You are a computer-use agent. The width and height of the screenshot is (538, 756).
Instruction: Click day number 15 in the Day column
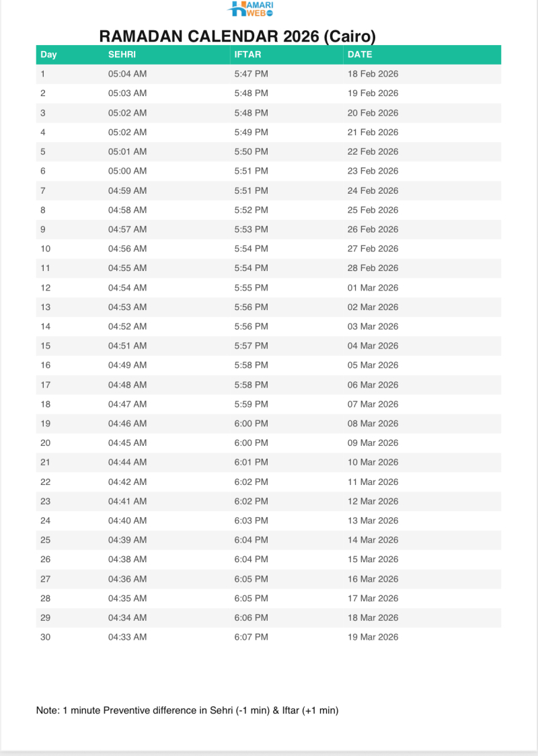pyautogui.click(x=45, y=346)
